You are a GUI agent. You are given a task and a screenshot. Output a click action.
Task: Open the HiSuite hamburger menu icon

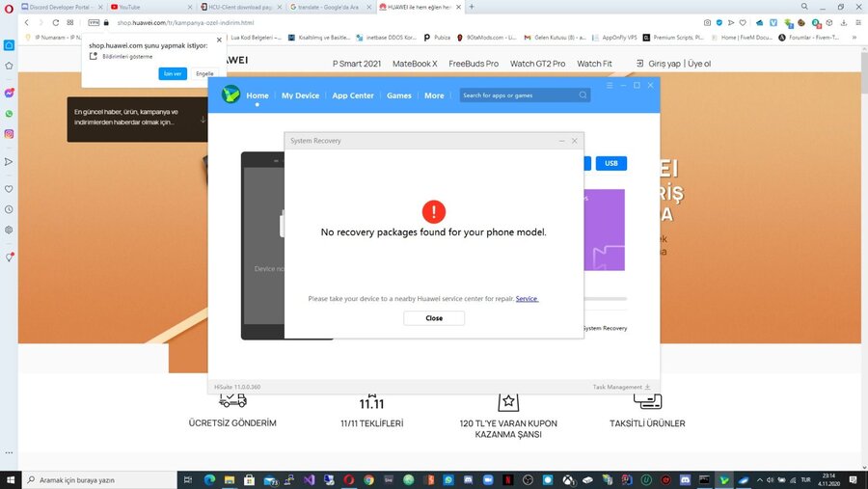pos(610,85)
